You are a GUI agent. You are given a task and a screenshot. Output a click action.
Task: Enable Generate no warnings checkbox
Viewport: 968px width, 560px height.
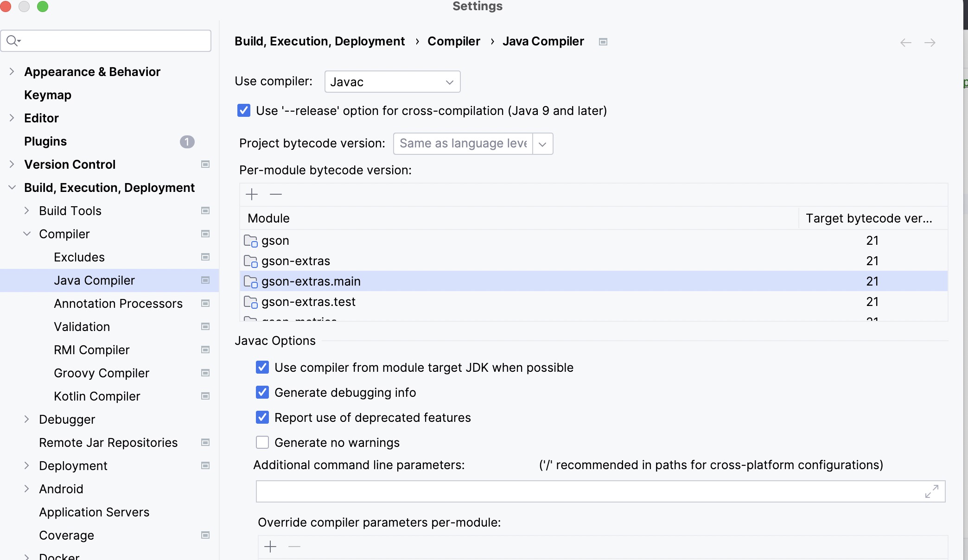pyautogui.click(x=262, y=442)
